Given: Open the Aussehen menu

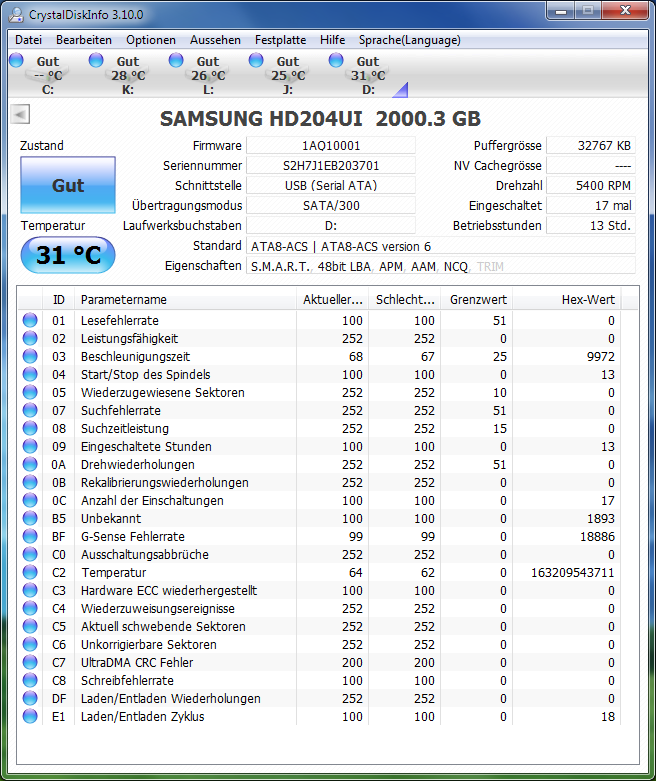Looking at the screenshot, I should (215, 40).
